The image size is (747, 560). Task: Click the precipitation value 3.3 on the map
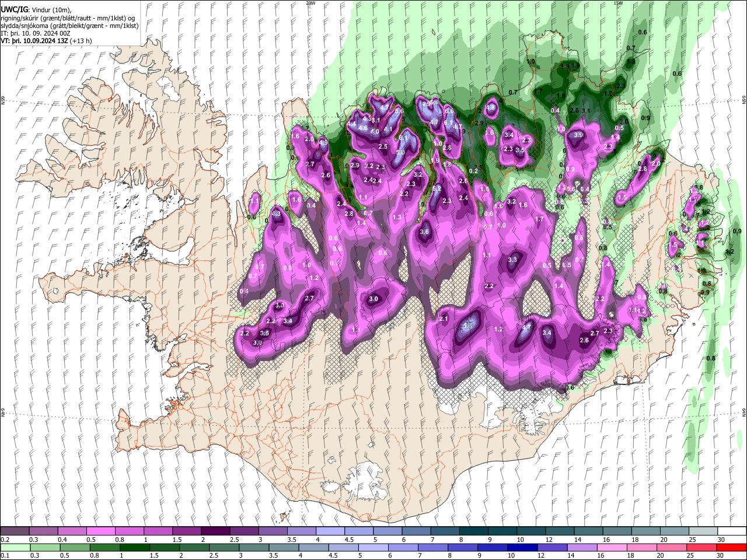(x=512, y=260)
